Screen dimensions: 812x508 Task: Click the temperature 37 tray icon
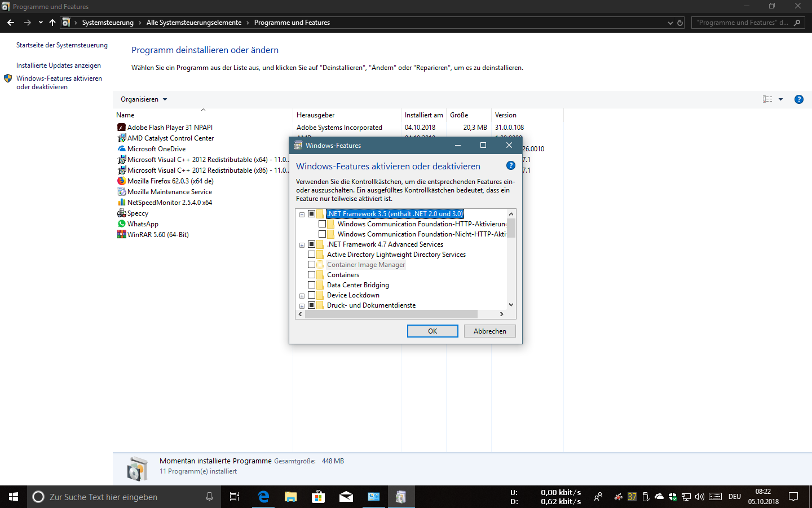point(632,497)
